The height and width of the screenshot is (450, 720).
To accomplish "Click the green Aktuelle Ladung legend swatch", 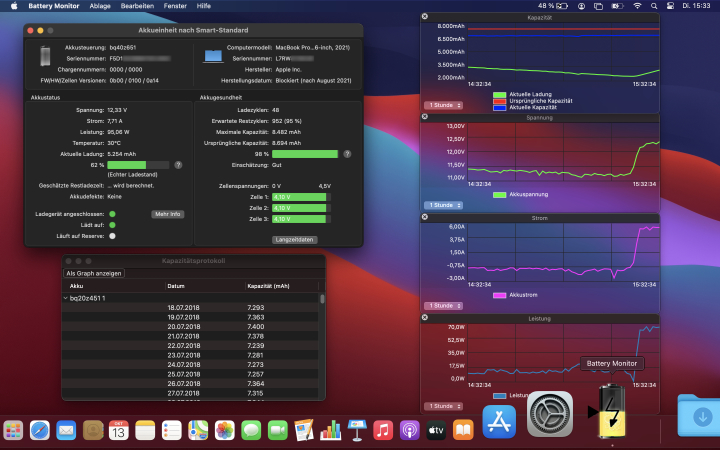I will [499, 95].
